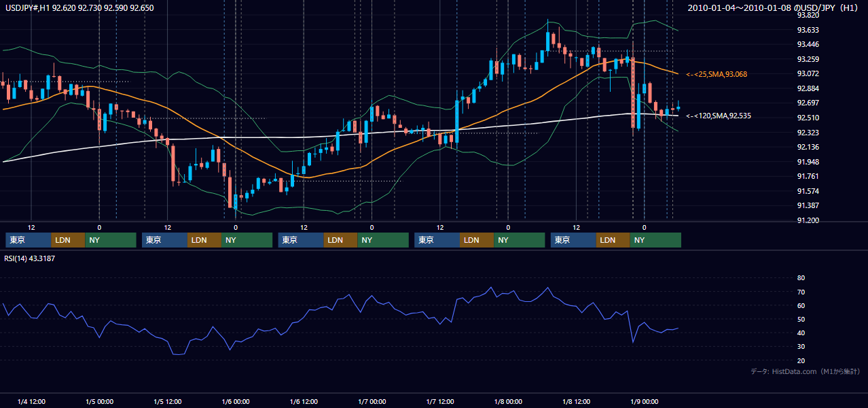Select the 92.323 price axis label
This screenshot has width=868, height=408.
coord(808,133)
